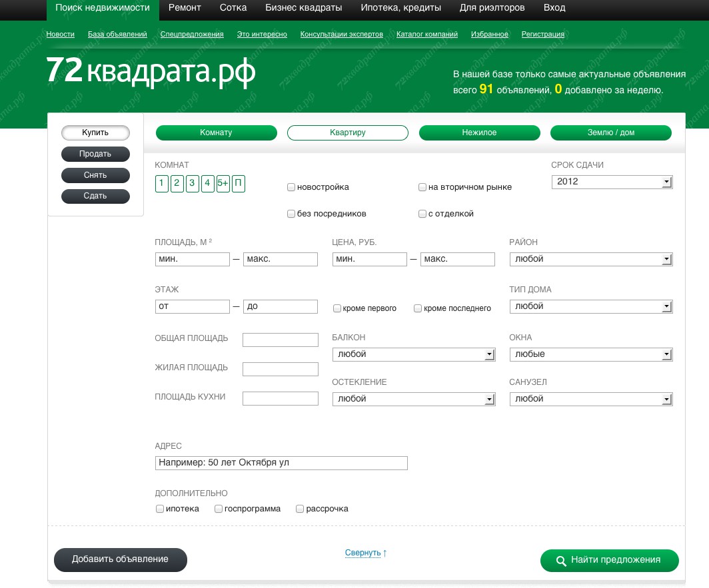
Task: Tick the с отделкой checkbox
Action: [422, 214]
